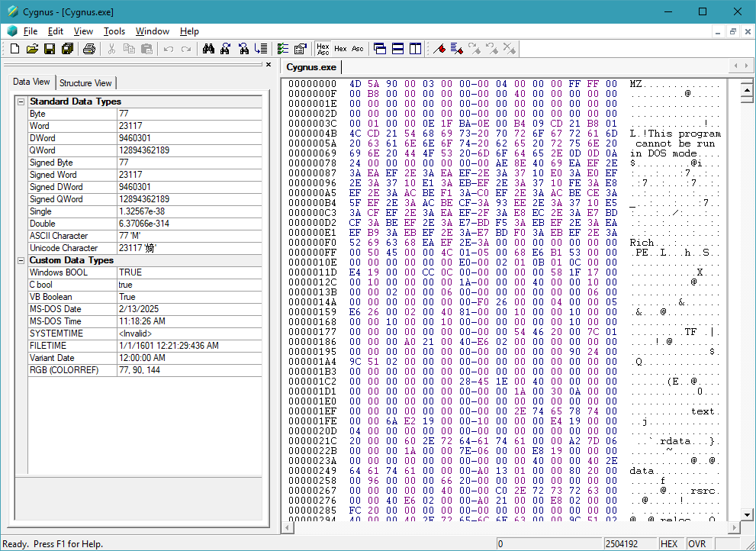The image size is (756, 551).
Task: Create a new file with toolbar icon
Action: coord(15,49)
